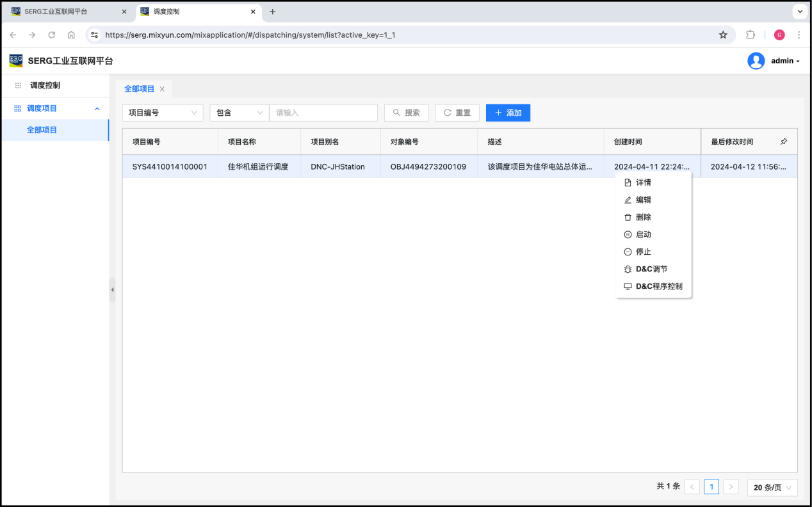Bookmark this page with the star icon
This screenshot has height=507, width=812.
[723, 35]
